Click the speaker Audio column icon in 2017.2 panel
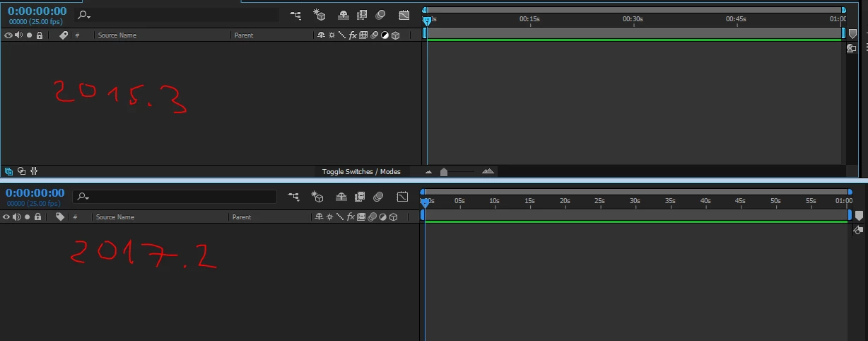The height and width of the screenshot is (341, 868). coord(18,217)
